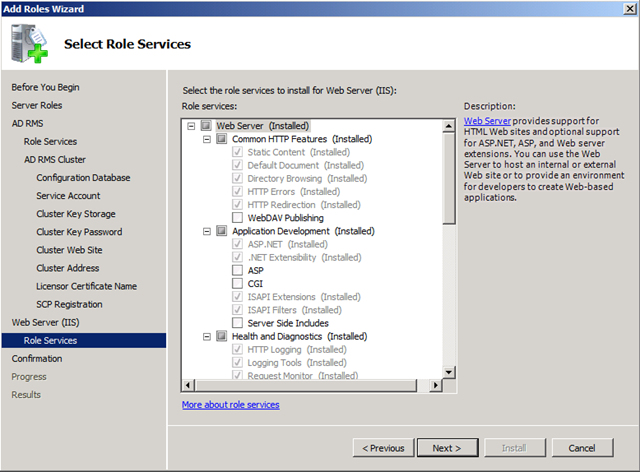
Task: Select the Application Development label
Action: coord(303,231)
